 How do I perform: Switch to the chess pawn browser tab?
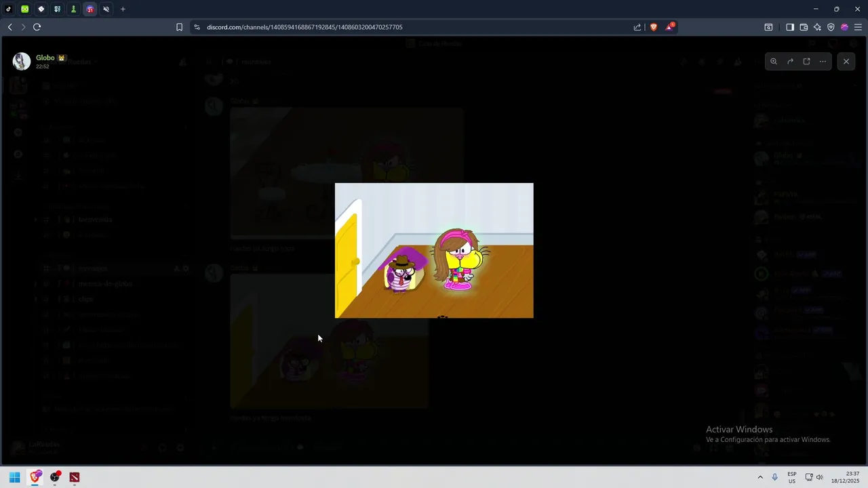tap(74, 9)
